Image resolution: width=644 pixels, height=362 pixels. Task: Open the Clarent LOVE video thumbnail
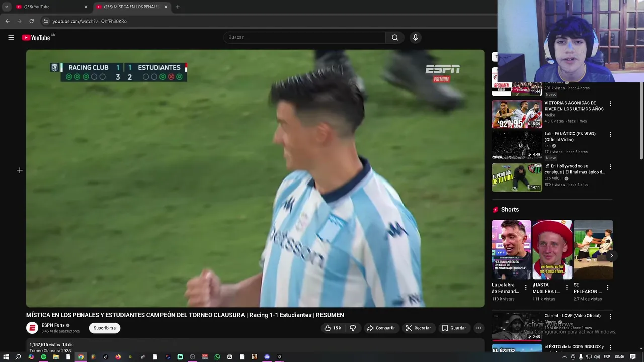[x=517, y=326]
